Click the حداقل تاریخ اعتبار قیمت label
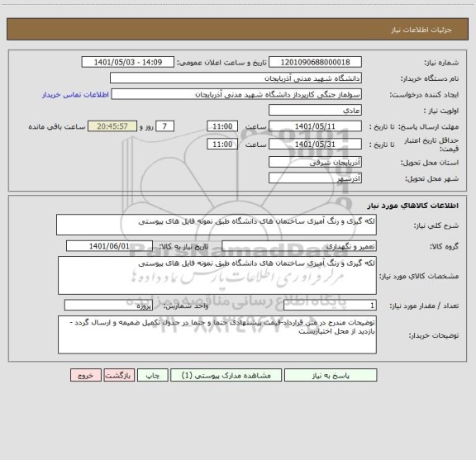The image size is (476, 460). [431, 145]
